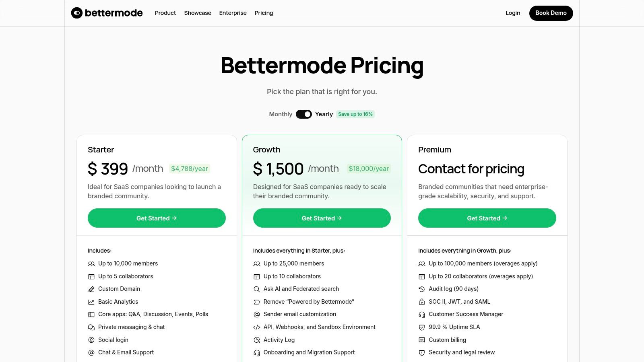Screen dimensions: 644x362
Task: Select the members icon under Starter plan
Action: click(91, 263)
